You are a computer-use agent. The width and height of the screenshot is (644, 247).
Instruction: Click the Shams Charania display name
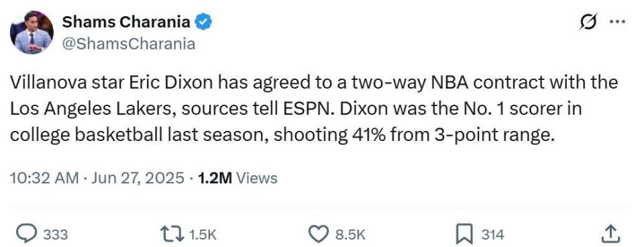coord(126,21)
